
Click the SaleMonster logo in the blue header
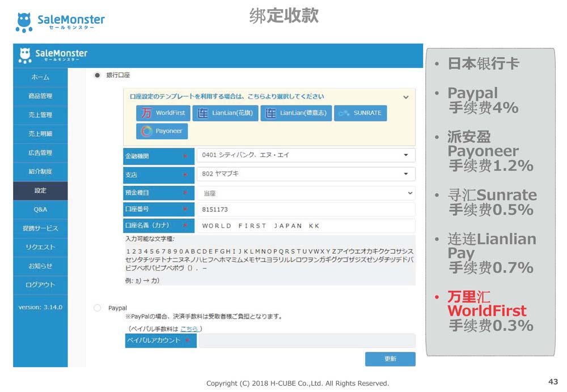[53, 56]
